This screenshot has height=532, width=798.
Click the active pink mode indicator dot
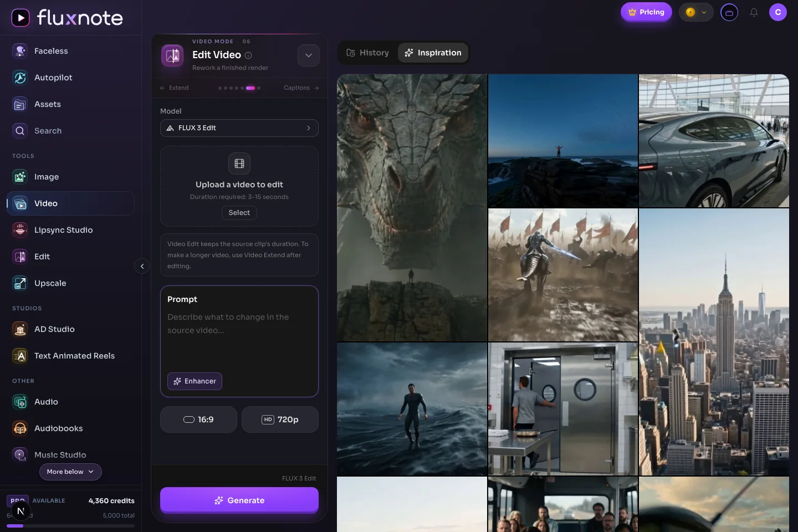coord(250,88)
